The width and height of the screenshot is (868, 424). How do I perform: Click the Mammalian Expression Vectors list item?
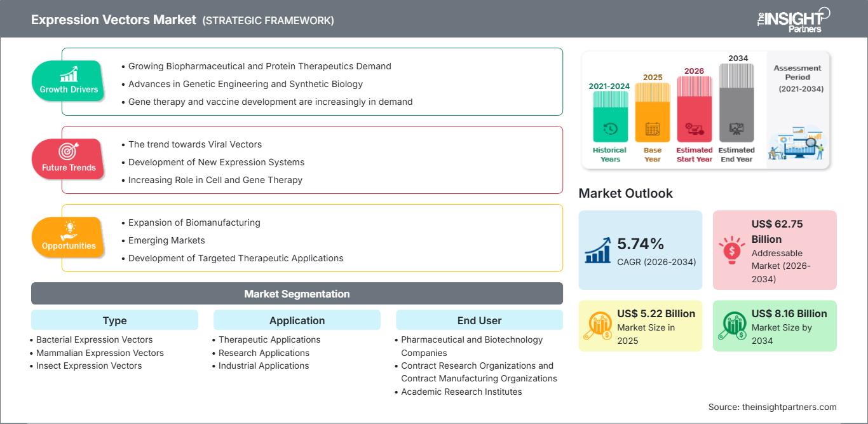pyautogui.click(x=100, y=353)
